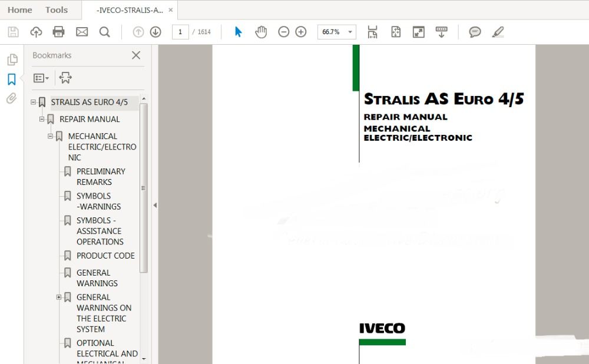
Task: Click the bookmarks panel scrollbar thumb
Action: point(144,187)
